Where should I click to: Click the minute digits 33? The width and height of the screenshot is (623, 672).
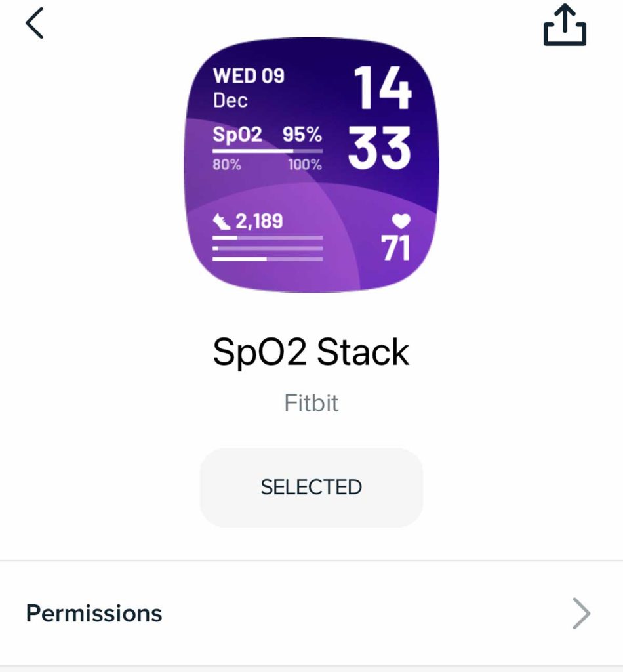[380, 148]
